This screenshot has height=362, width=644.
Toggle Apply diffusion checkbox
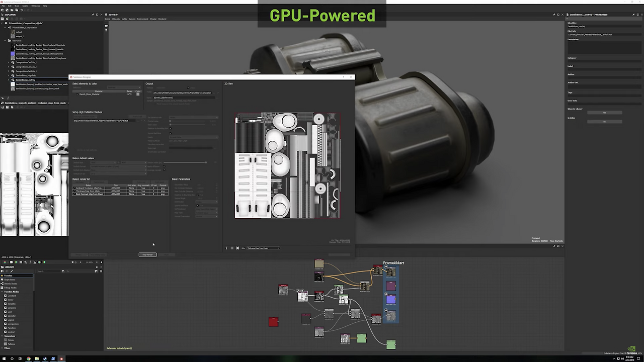(x=164, y=166)
